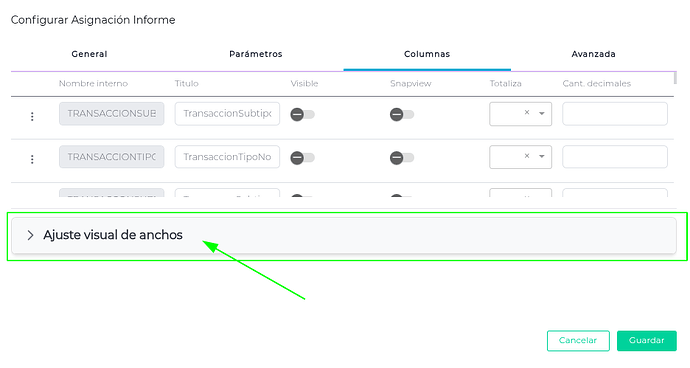Image resolution: width=690 pixels, height=368 pixels.
Task: Open the Avanzada tab
Action: tap(593, 54)
